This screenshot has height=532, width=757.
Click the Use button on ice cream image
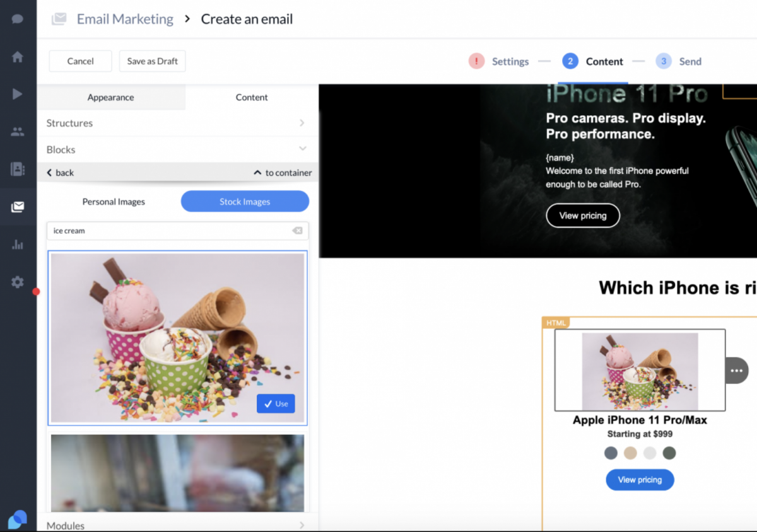(276, 404)
